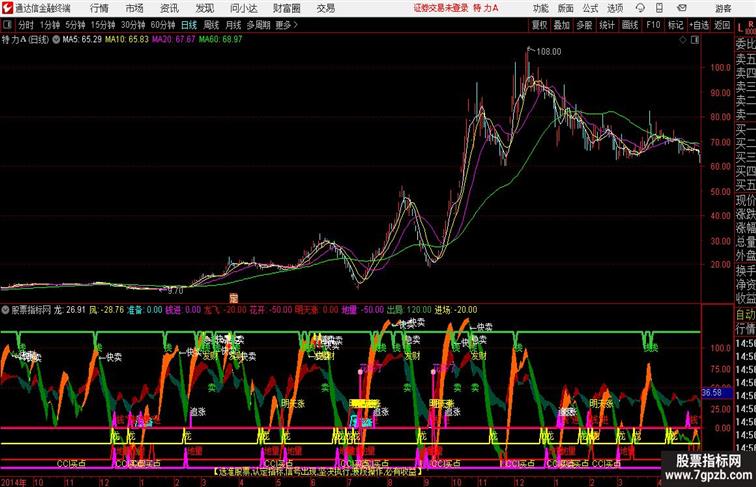Expand 更多 > period options
Image resolution: width=756 pixels, height=487 pixels.
click(287, 25)
